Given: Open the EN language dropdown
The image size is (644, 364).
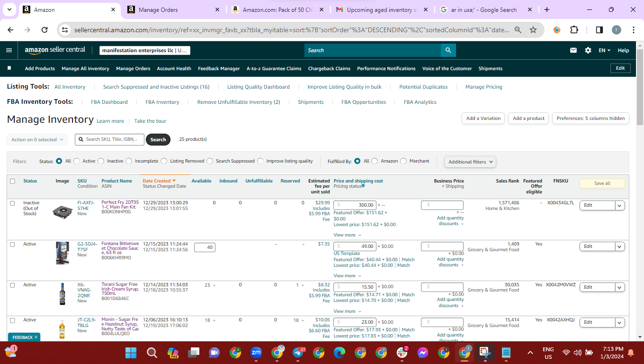Looking at the screenshot, I should [605, 50].
